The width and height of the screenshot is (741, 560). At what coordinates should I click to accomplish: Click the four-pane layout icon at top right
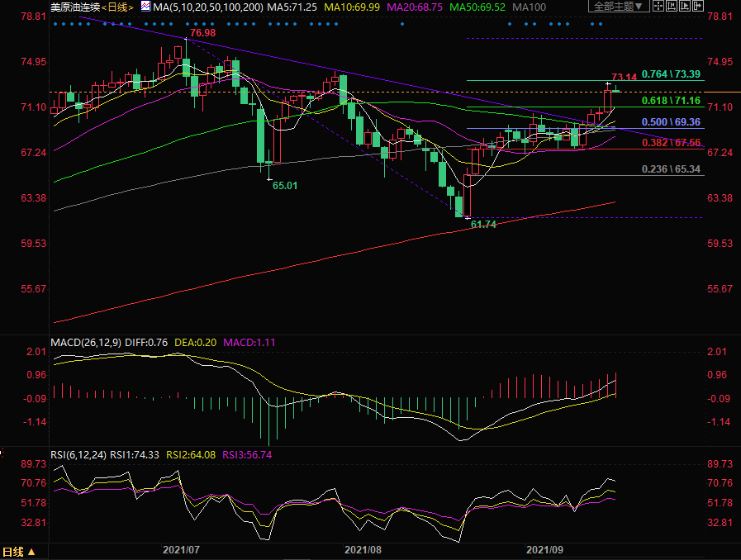click(658, 6)
